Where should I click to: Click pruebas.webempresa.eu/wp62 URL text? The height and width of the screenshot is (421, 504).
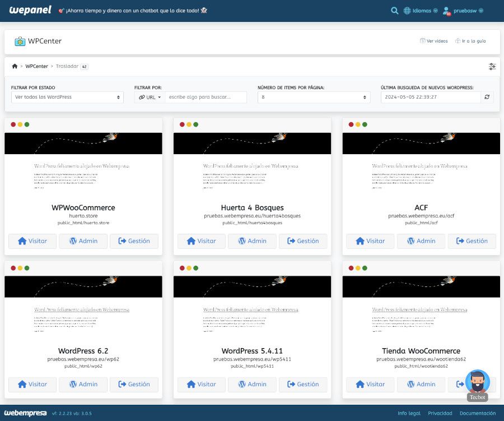click(x=83, y=359)
